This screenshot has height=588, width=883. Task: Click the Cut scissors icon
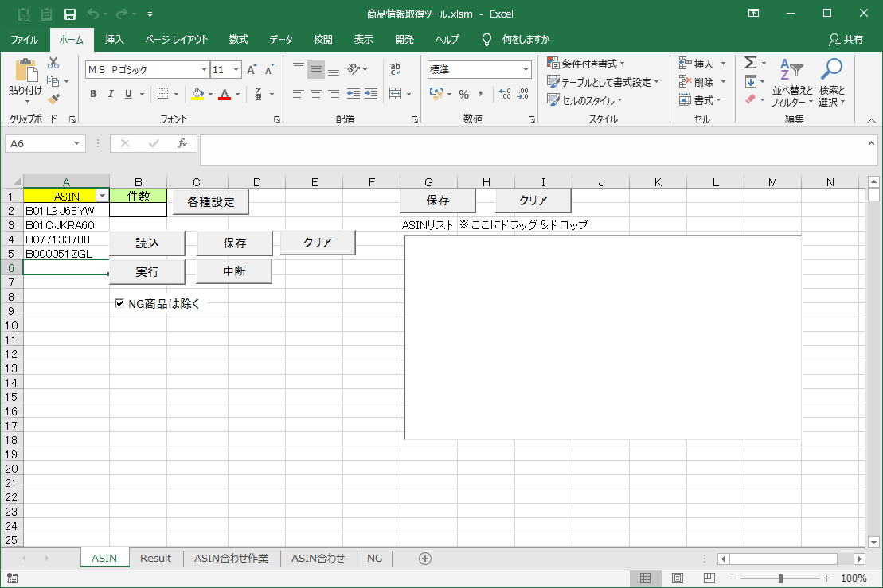[x=53, y=63]
